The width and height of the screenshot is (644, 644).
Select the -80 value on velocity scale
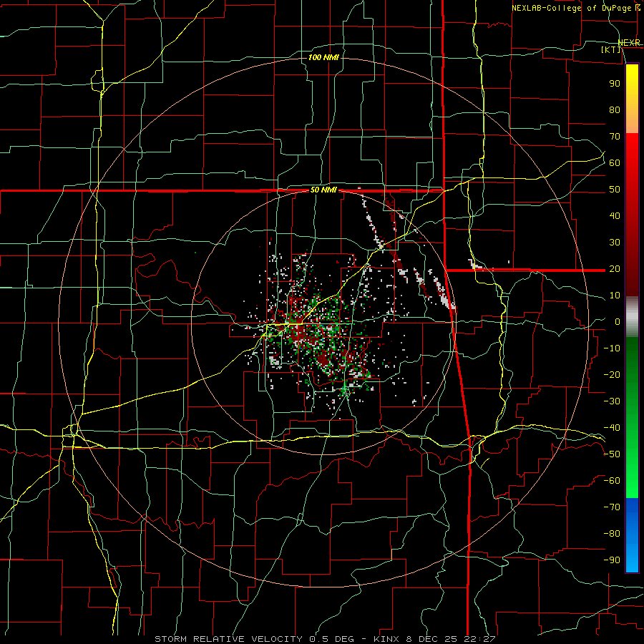(x=612, y=534)
